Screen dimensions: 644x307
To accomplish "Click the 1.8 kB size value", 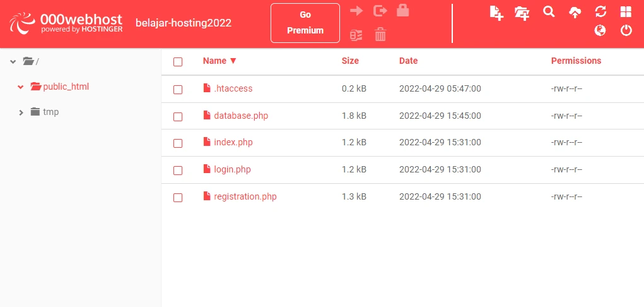I will click(x=354, y=116).
